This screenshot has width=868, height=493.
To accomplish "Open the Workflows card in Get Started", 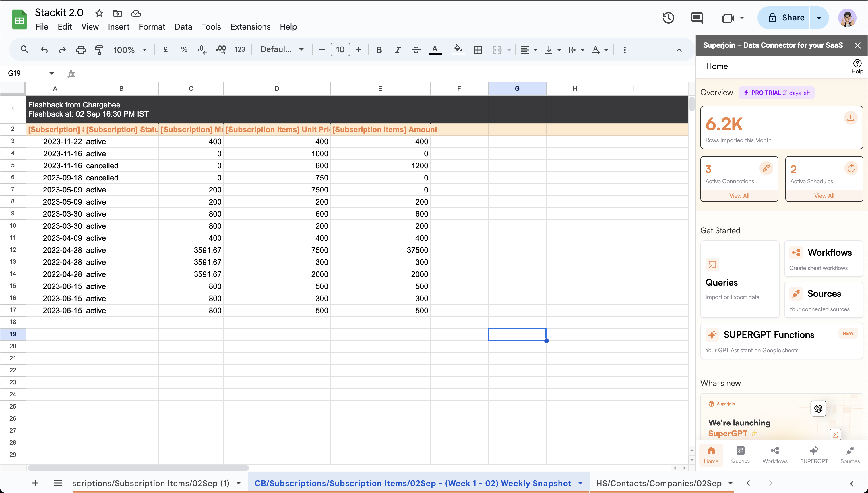I will coord(823,259).
